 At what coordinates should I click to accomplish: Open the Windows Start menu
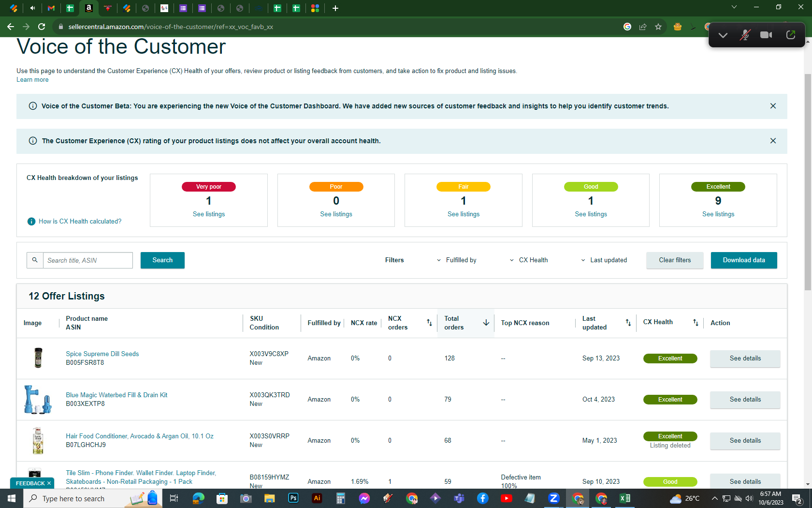(x=12, y=498)
